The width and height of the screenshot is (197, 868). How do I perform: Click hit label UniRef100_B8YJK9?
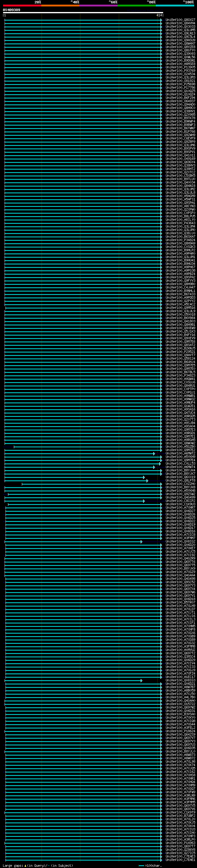pos(180,569)
